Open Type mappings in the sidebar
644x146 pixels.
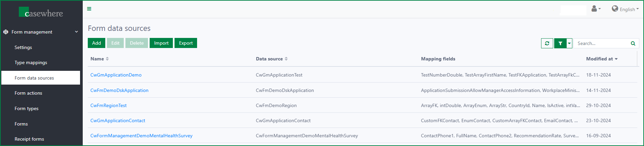(x=31, y=62)
